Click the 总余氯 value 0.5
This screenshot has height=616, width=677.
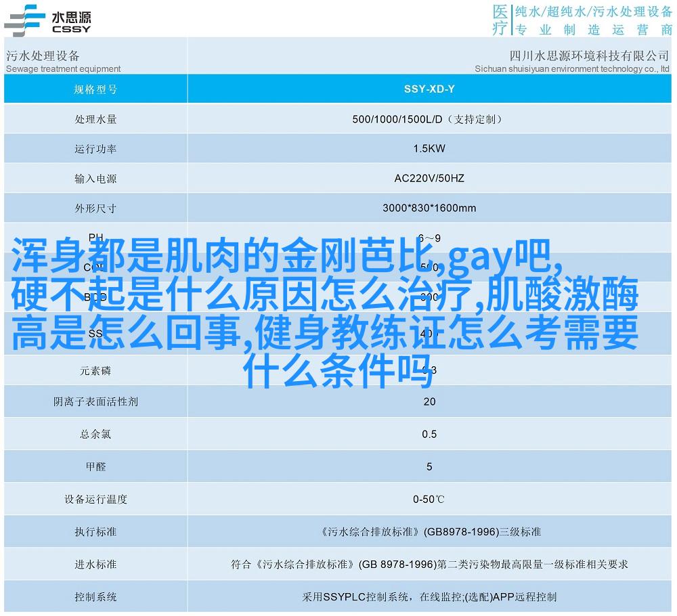click(429, 434)
